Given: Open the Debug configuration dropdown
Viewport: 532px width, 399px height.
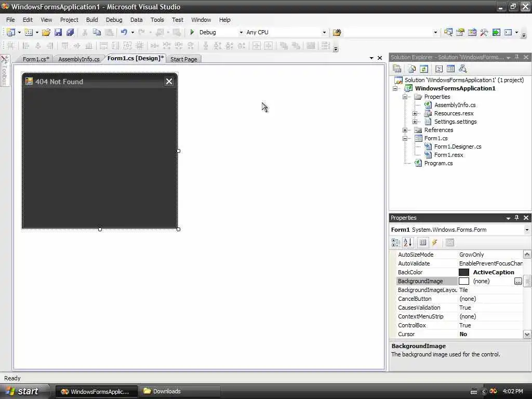Looking at the screenshot, I should 241,33.
